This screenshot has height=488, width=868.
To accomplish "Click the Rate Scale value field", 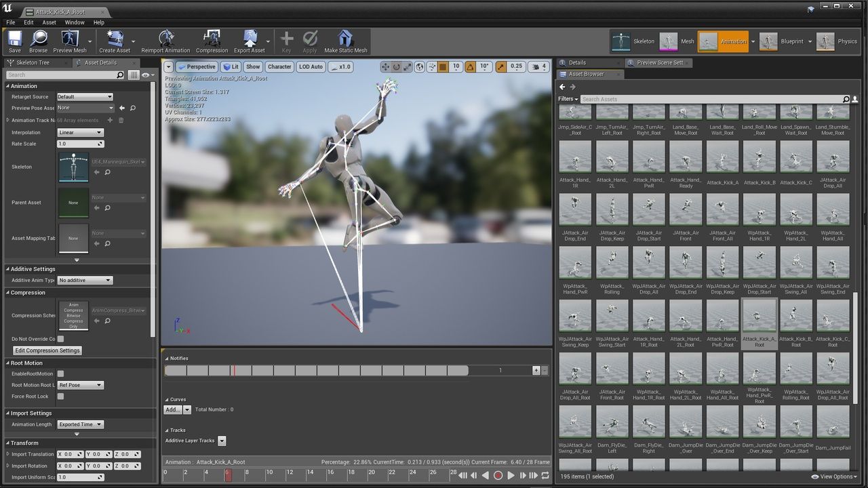I will point(80,144).
